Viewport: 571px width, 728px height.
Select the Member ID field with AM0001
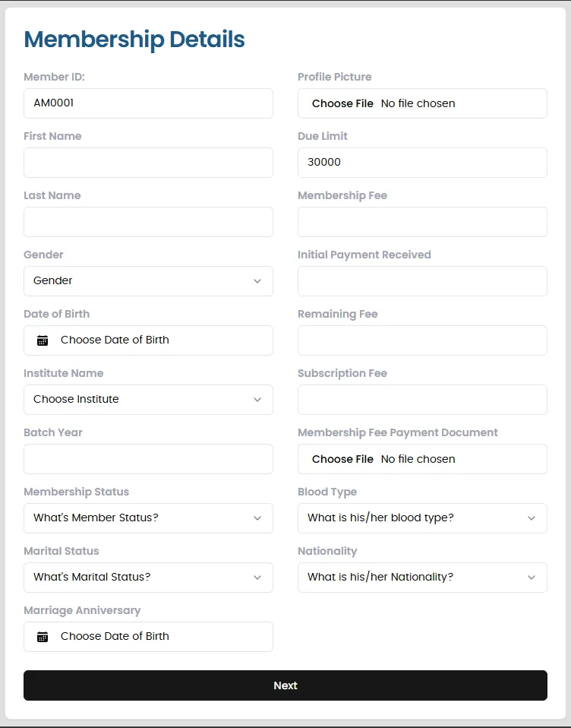pos(148,103)
